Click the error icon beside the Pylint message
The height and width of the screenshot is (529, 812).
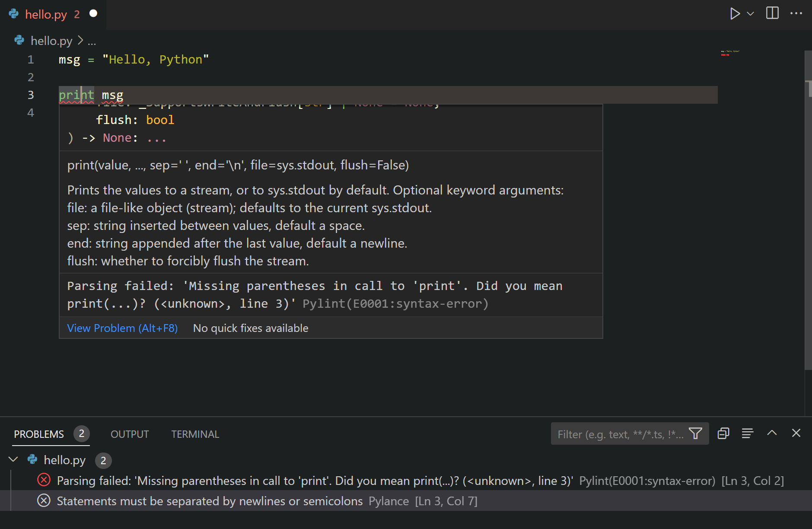pos(44,480)
